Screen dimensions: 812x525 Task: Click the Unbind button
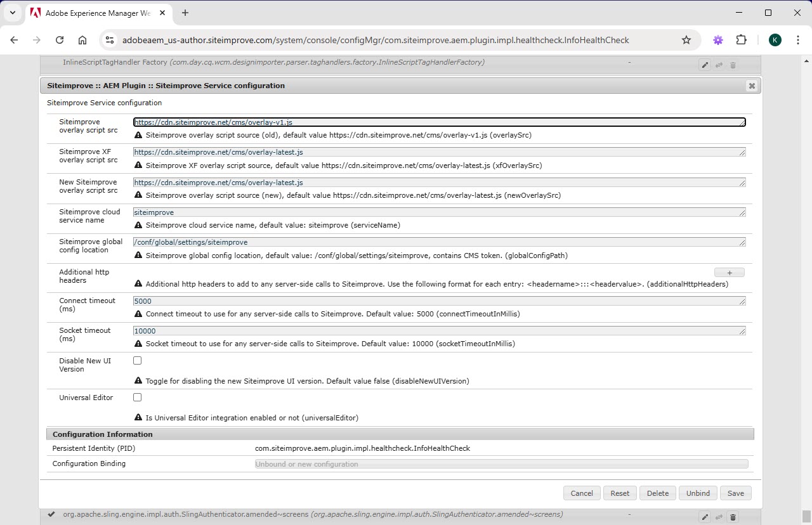[698, 493]
